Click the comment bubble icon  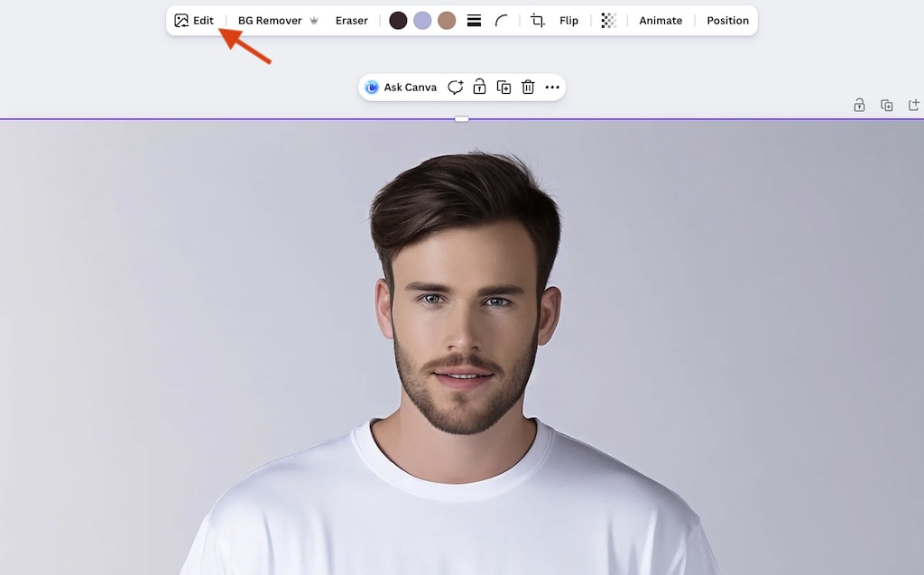coord(456,87)
